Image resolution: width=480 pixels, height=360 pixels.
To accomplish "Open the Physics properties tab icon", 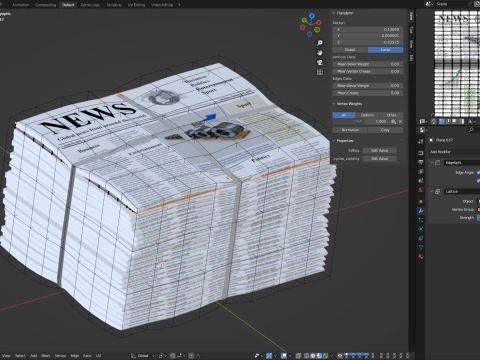I will (421, 229).
